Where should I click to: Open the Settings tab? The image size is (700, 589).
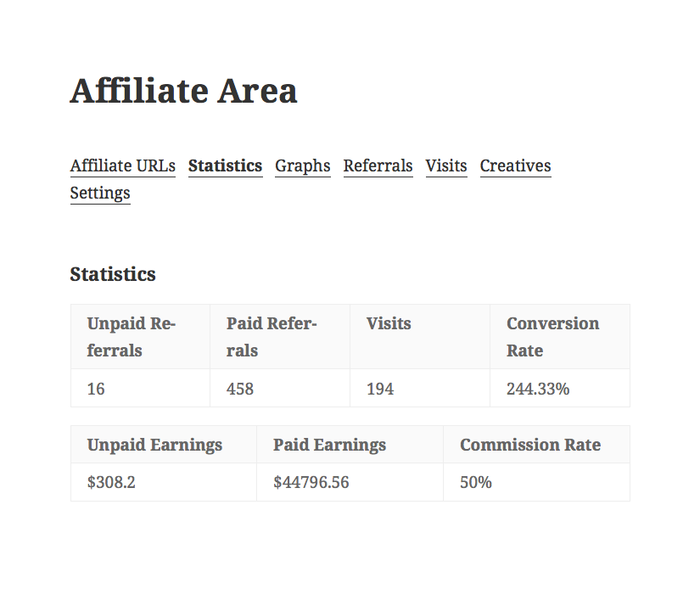(x=100, y=193)
